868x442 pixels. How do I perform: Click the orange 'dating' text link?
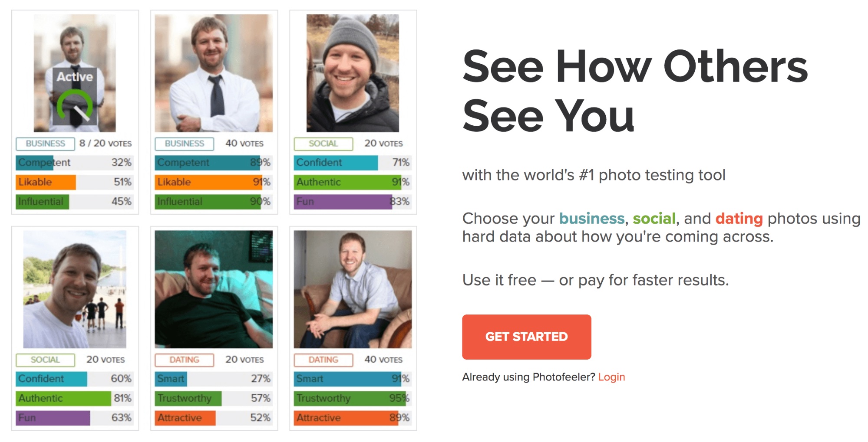click(x=739, y=219)
